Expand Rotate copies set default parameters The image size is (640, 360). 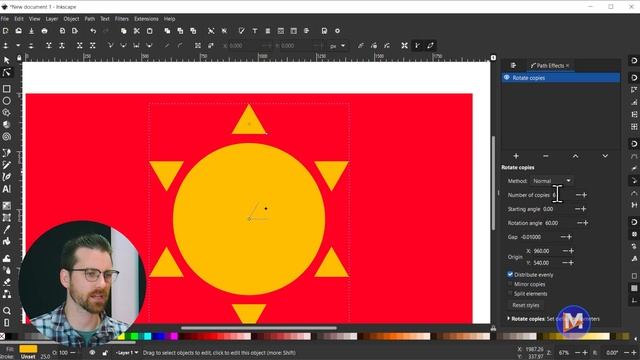coord(509,319)
